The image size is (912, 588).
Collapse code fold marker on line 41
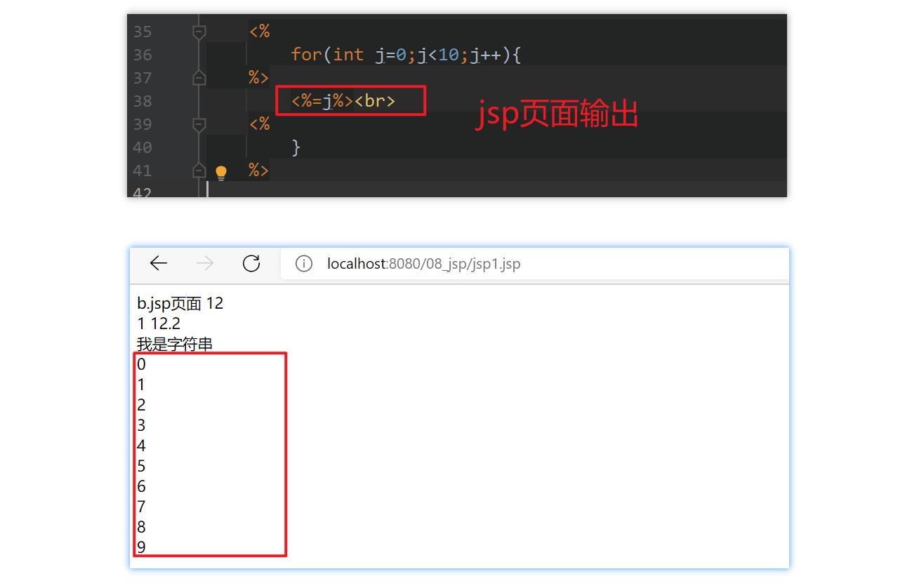click(199, 171)
